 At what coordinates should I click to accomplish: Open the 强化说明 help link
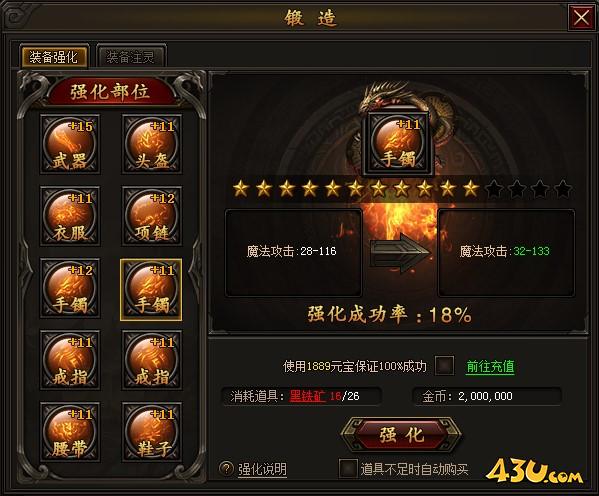pos(262,469)
